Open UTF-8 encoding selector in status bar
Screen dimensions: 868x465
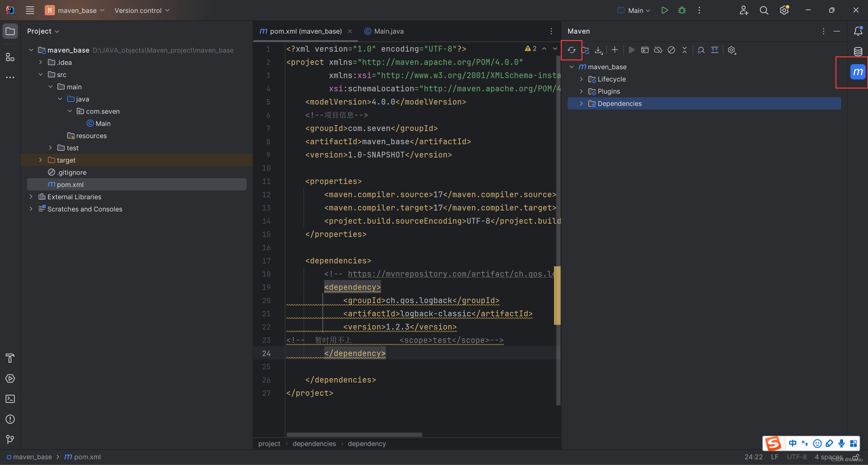pos(797,457)
